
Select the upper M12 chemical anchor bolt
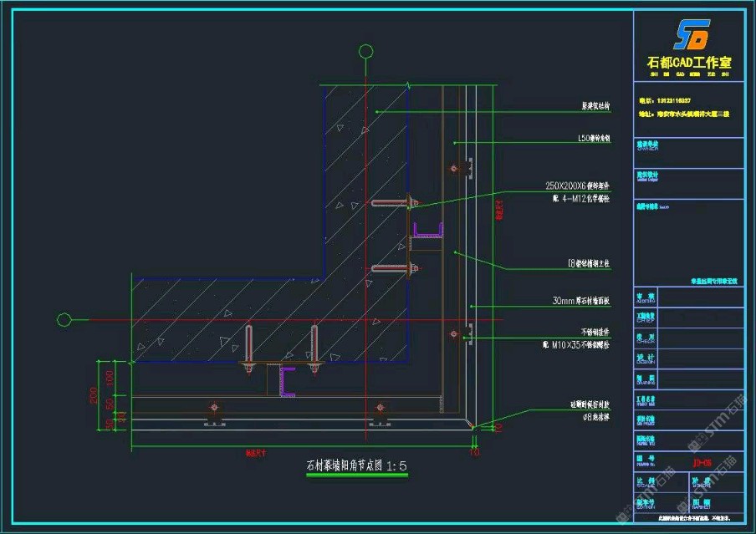pos(393,202)
